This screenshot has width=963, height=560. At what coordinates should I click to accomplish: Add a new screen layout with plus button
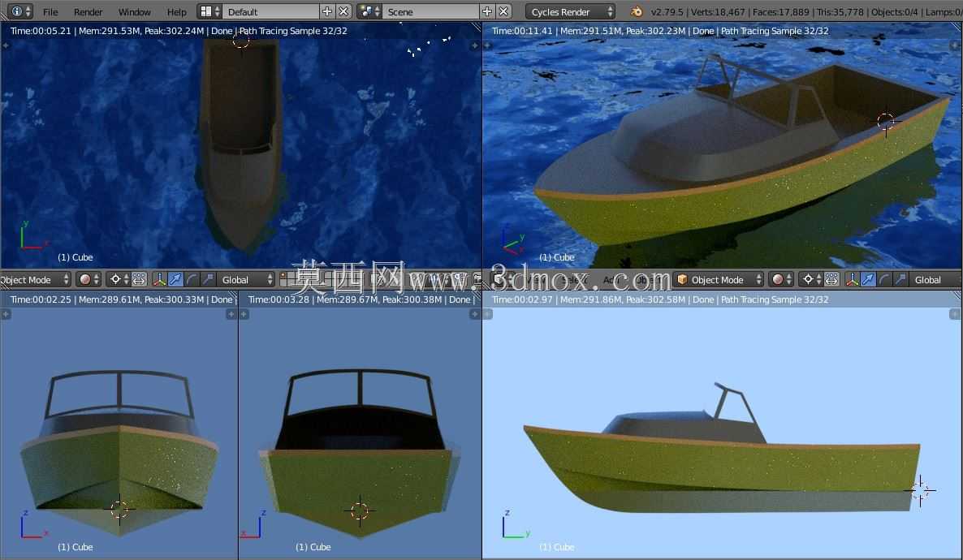click(327, 11)
